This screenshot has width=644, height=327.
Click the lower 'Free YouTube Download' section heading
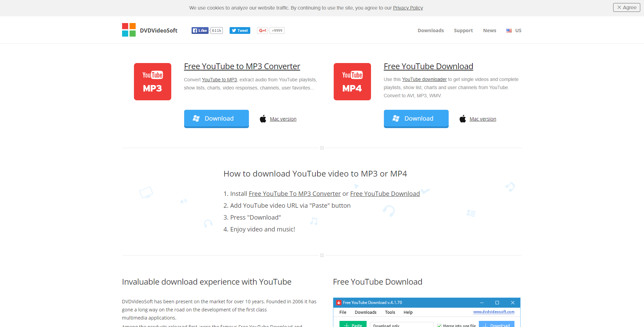(377, 282)
